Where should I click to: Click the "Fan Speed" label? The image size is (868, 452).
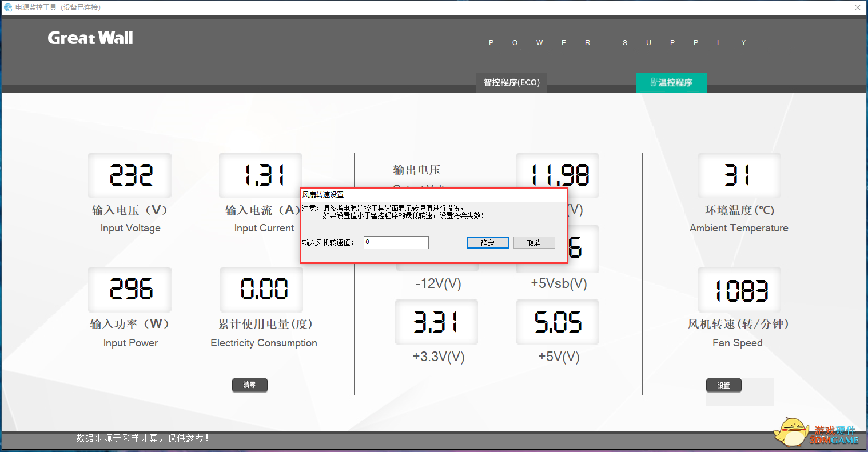pos(738,343)
